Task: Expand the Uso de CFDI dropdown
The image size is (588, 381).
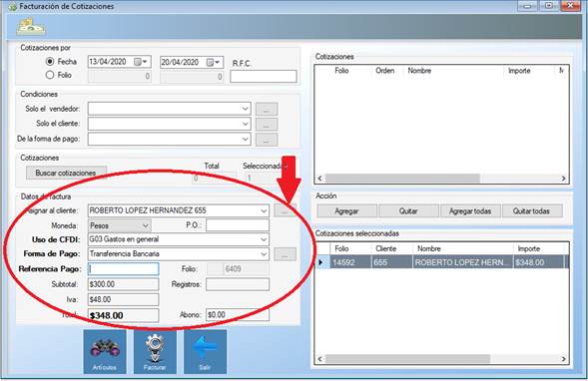Action: coord(264,239)
